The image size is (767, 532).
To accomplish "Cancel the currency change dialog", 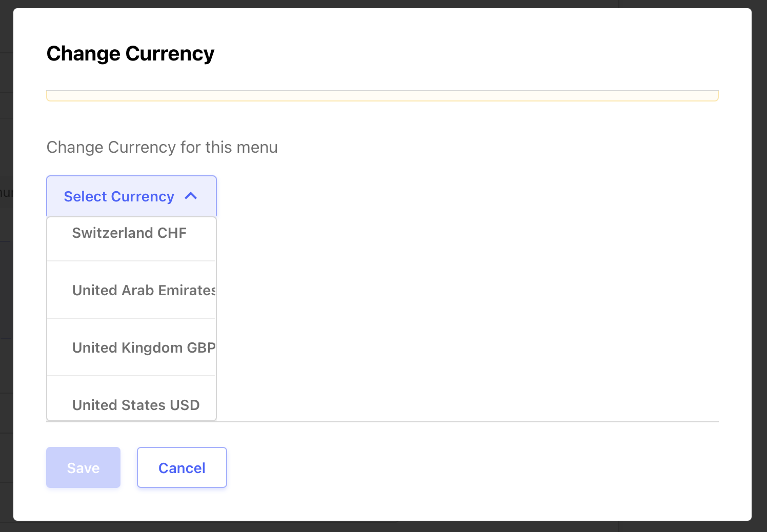I will pos(182,467).
